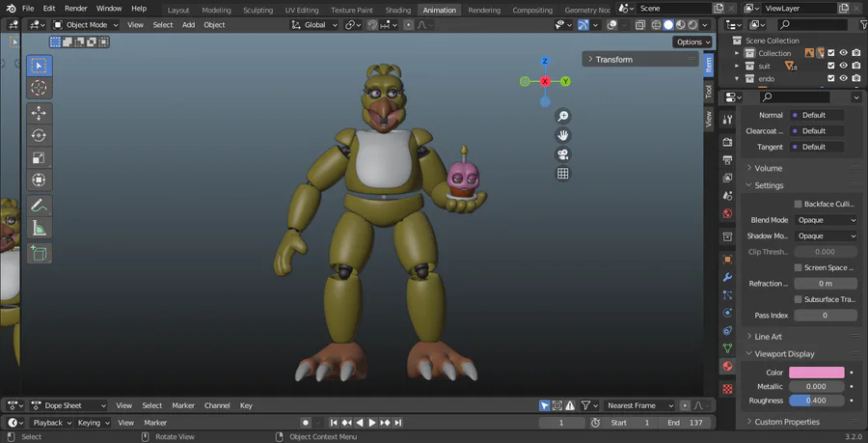Image resolution: width=868 pixels, height=443 pixels.
Task: Click the Add Cube tool icon
Action: tap(39, 253)
